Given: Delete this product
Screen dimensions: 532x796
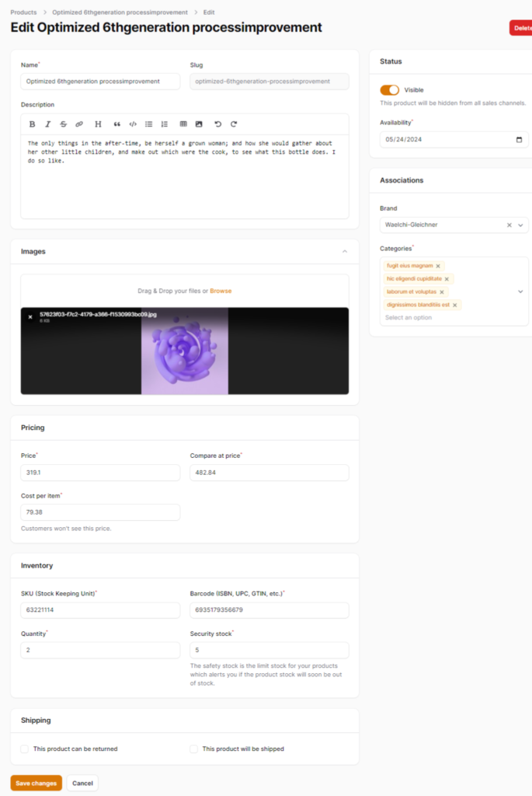Looking at the screenshot, I should point(521,28).
